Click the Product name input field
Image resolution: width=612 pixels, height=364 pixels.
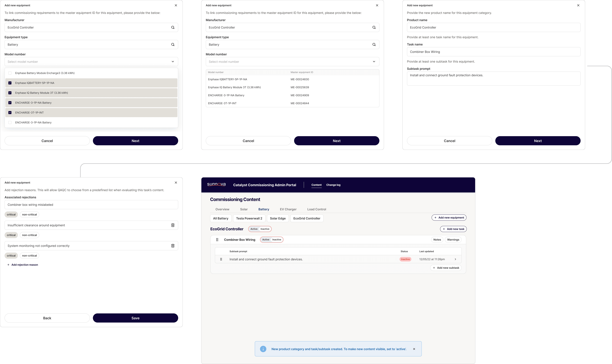494,27
